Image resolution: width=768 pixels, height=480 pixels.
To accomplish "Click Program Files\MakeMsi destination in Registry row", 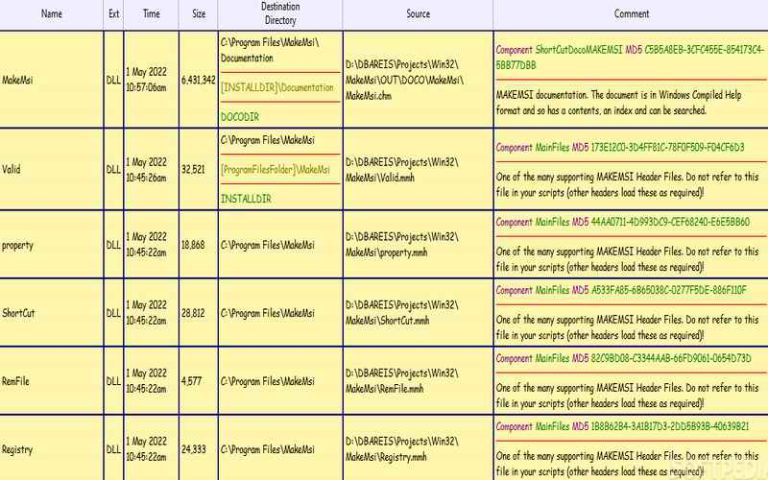I will coord(267,449).
